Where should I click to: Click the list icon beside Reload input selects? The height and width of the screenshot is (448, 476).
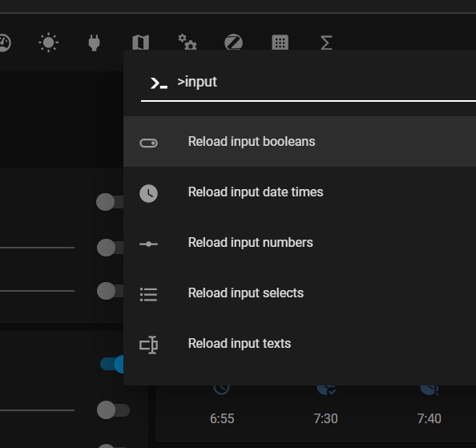pyautogui.click(x=148, y=294)
